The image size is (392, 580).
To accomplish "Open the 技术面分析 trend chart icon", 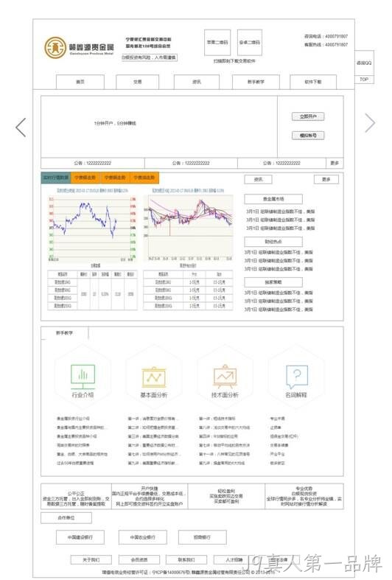I will point(225,377).
